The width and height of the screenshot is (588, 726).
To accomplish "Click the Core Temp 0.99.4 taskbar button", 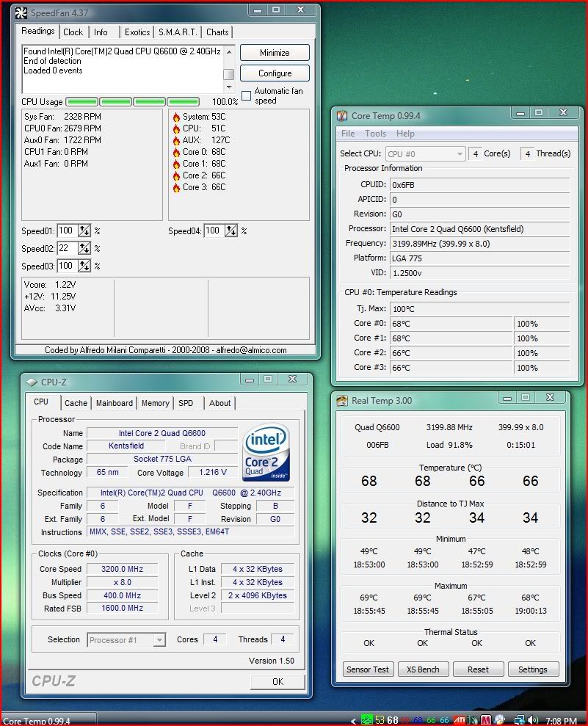I will pos(48,720).
